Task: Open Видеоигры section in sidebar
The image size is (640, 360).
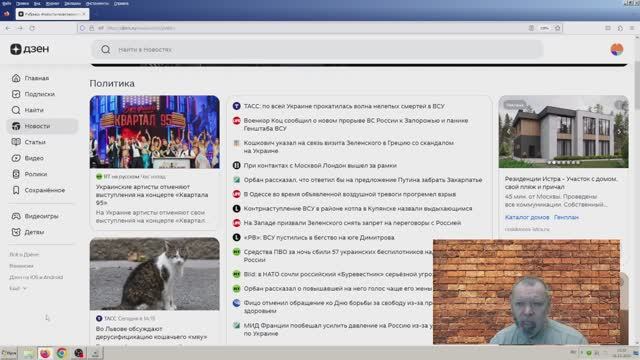Action: [x=35, y=216]
